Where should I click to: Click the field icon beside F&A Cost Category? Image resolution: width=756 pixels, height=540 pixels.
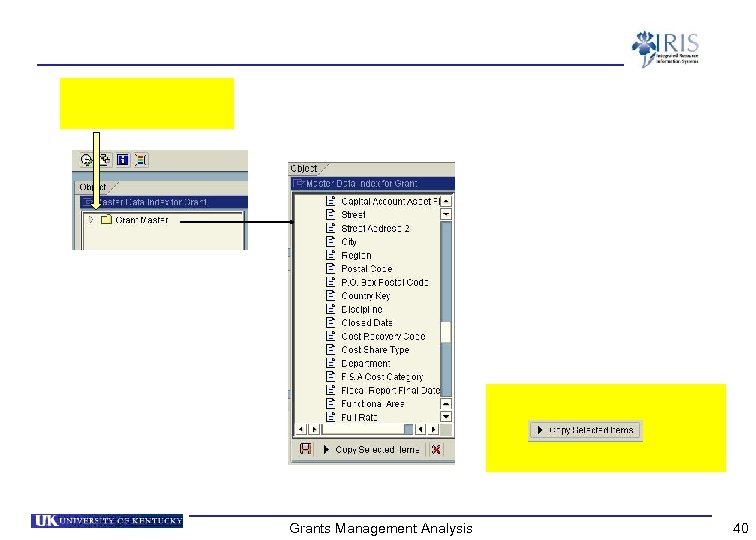tap(330, 377)
